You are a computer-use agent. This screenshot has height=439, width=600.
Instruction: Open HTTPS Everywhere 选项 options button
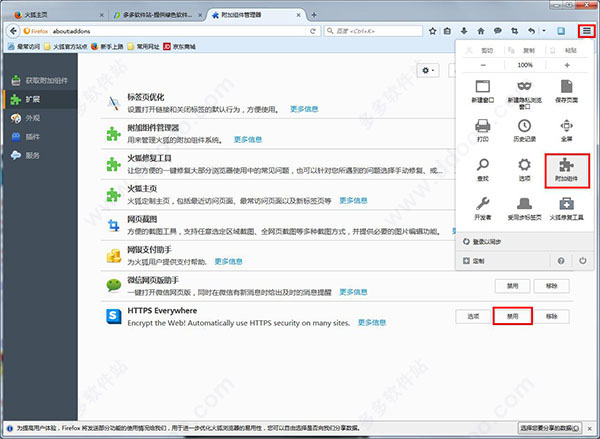coord(473,317)
